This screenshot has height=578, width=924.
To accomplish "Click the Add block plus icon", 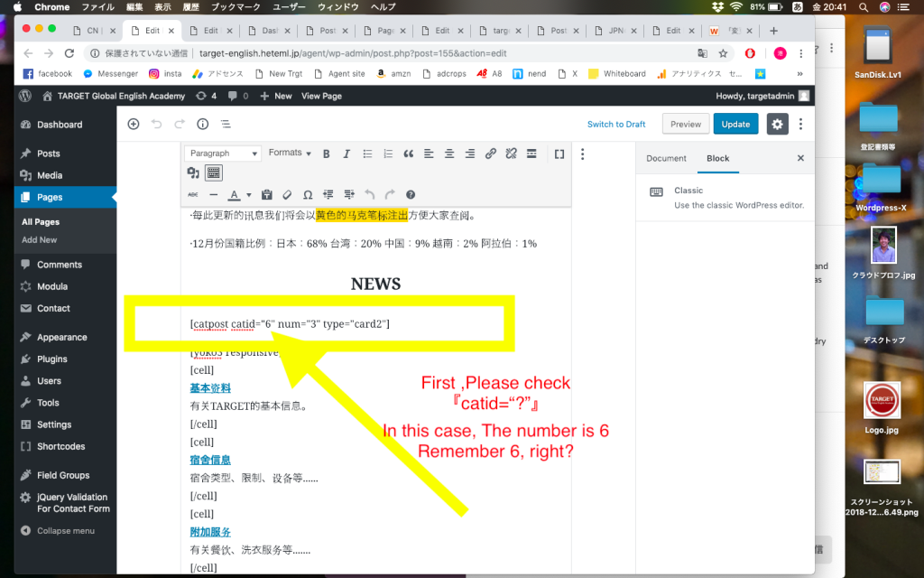I will pos(134,124).
